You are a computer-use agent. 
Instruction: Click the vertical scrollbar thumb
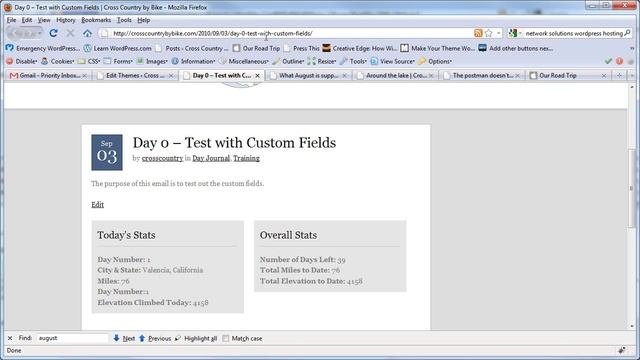click(632, 188)
